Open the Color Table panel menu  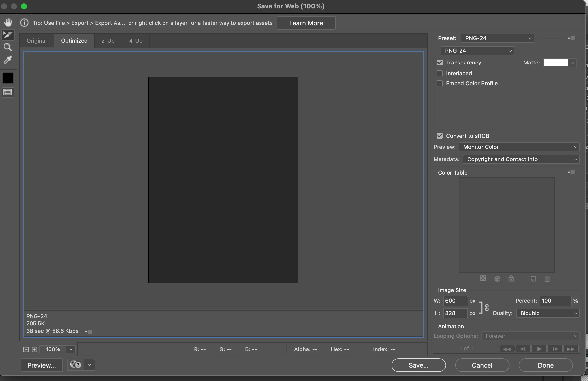571,172
